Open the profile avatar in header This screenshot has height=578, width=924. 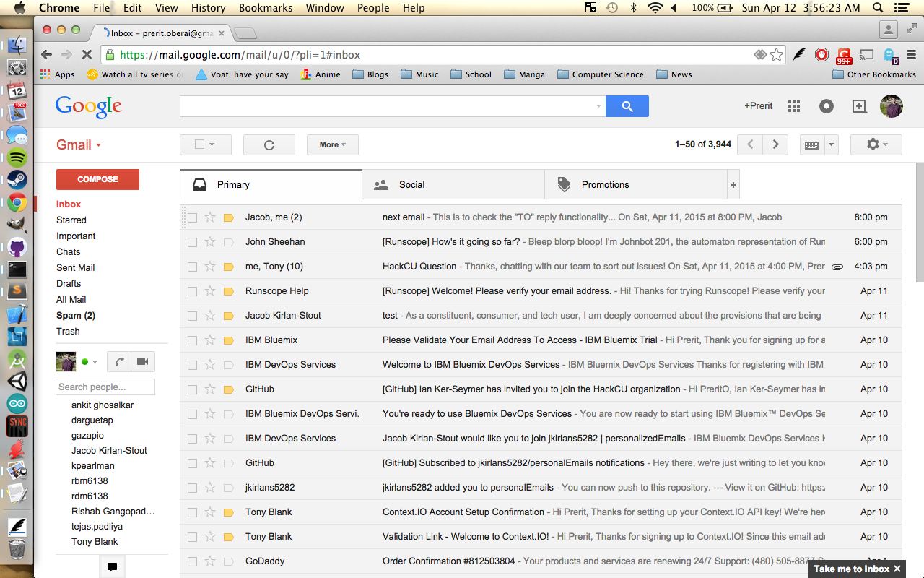click(x=892, y=106)
